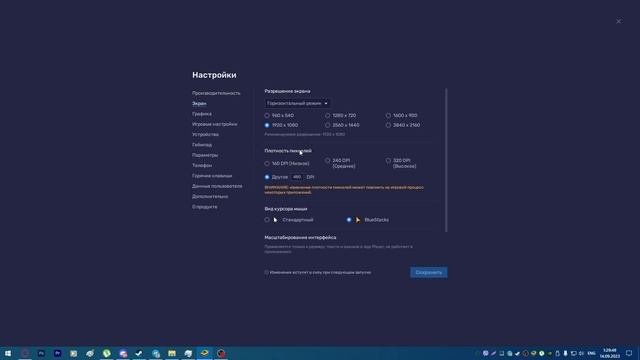Image resolution: width=640 pixels, height=360 pixels.
Task: Open the green uTorrent taskbar icon
Action: [x=107, y=353]
